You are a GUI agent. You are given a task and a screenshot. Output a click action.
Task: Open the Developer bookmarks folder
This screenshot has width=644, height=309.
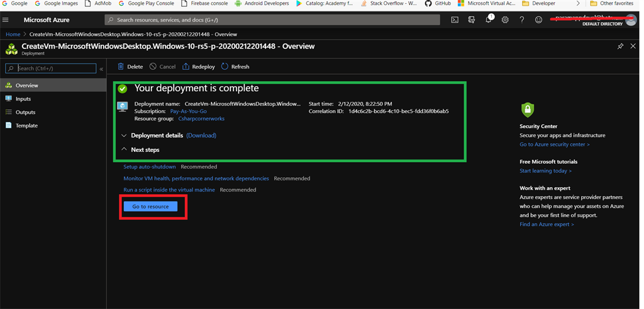pos(538,3)
